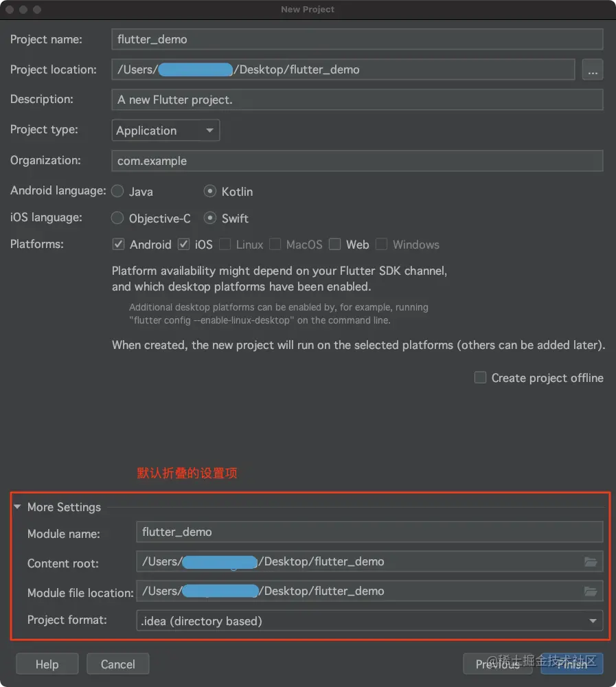The width and height of the screenshot is (616, 687).
Task: Choose Swift for iOS language
Action: pos(210,218)
